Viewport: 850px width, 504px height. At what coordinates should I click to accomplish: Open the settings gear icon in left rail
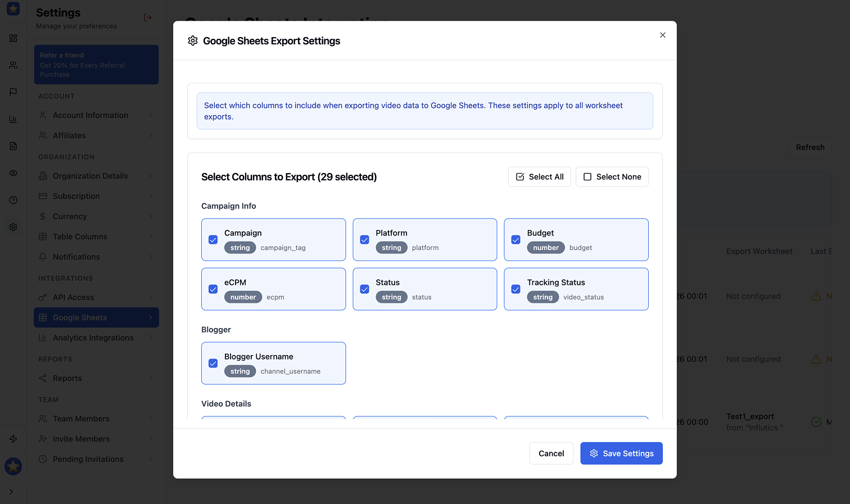tap(13, 227)
